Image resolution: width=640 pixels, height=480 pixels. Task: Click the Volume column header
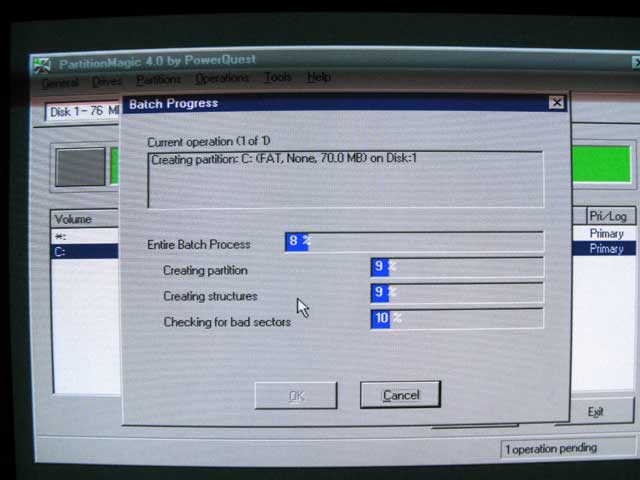tap(85, 219)
